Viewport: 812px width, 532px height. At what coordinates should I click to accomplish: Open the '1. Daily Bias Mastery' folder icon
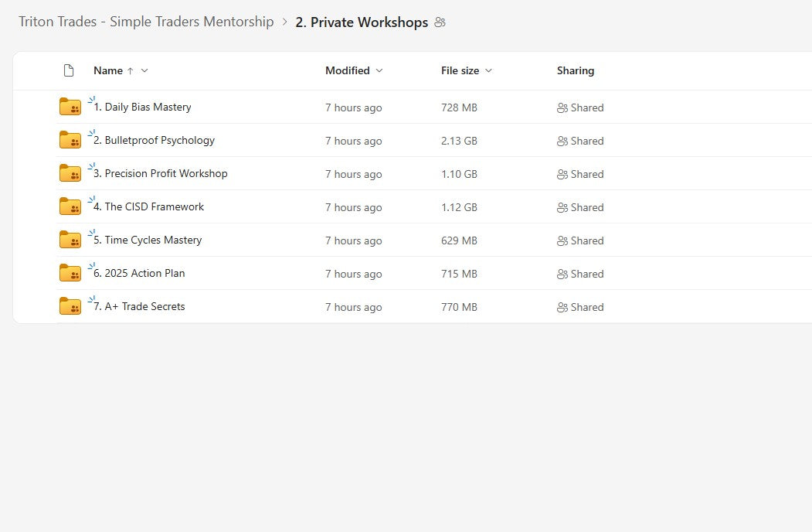(70, 107)
